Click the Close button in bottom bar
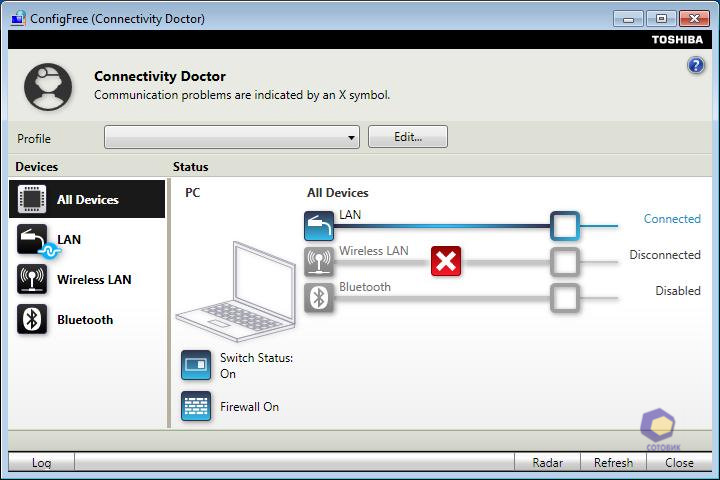Viewport: 720px width, 480px height. pyautogui.click(x=679, y=462)
